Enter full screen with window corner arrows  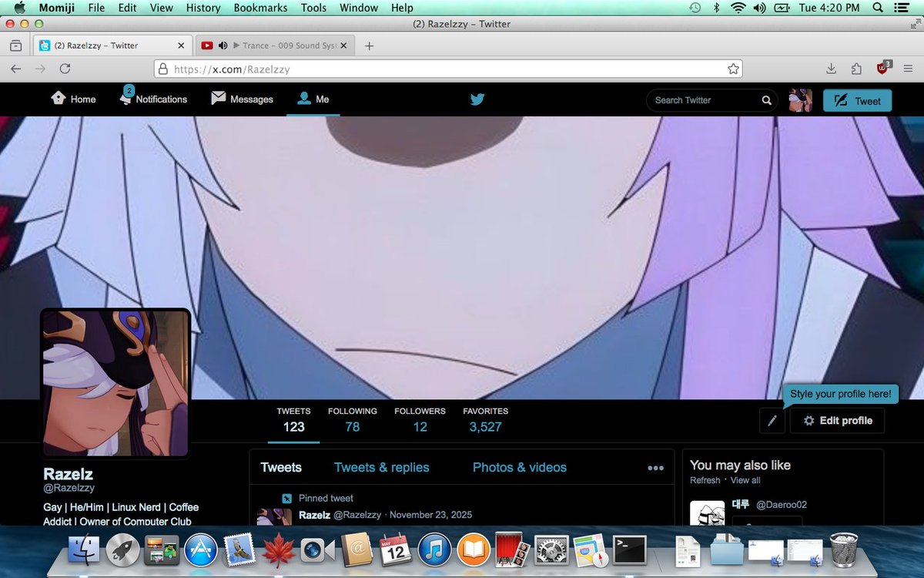pyautogui.click(x=914, y=24)
